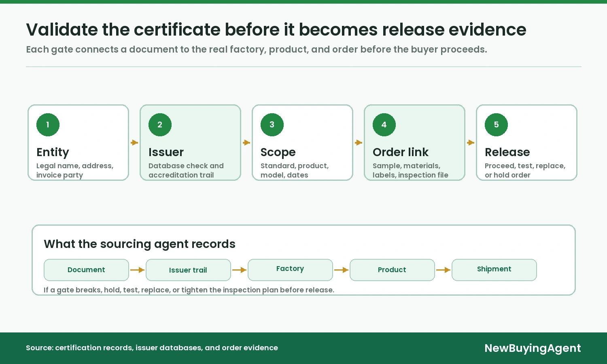Select the Shipment record box
607x364 pixels.
coord(494,270)
